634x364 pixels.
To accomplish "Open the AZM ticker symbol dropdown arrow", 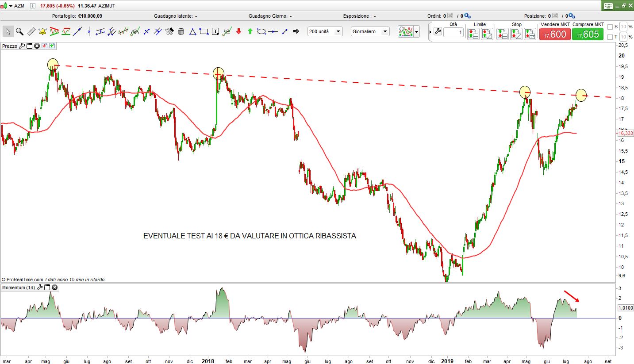I will pyautogui.click(x=10, y=6).
